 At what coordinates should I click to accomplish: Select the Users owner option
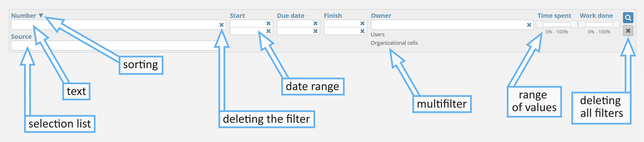click(x=377, y=34)
